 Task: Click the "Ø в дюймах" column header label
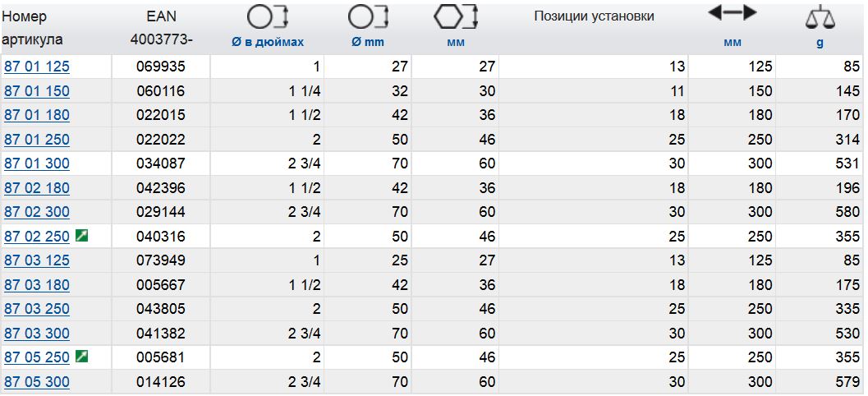(268, 42)
